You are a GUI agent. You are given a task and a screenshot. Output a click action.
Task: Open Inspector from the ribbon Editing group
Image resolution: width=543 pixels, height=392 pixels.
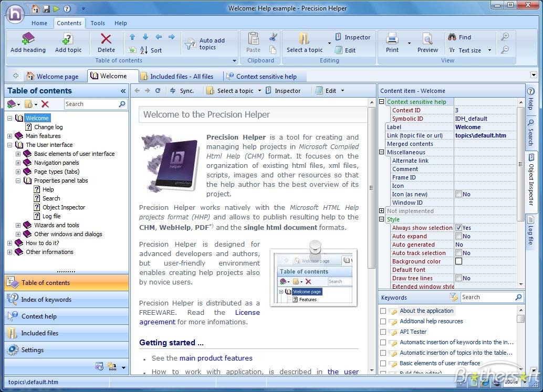point(353,37)
